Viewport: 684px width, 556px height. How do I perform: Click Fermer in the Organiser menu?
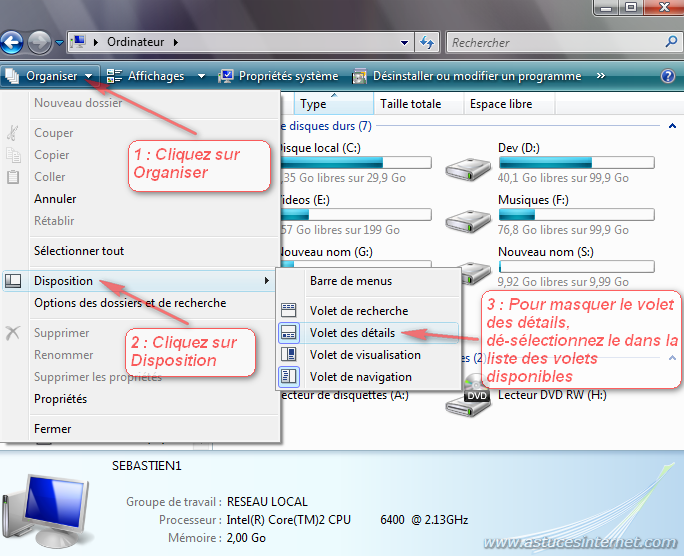pyautogui.click(x=52, y=429)
